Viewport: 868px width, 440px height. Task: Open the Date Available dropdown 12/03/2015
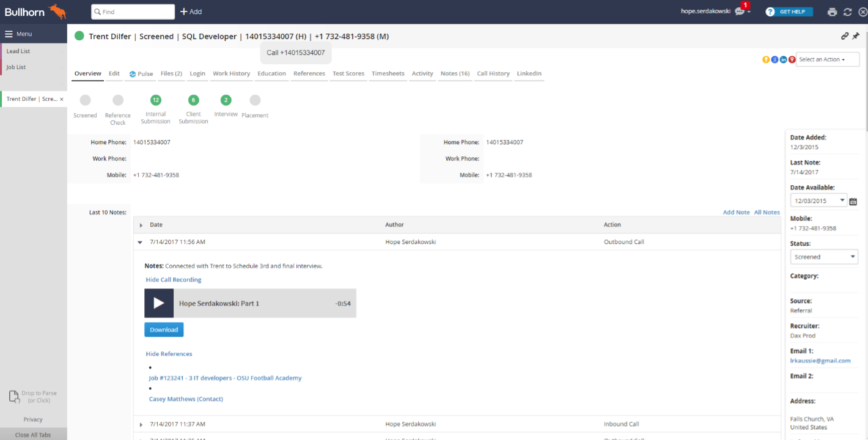[818, 200]
